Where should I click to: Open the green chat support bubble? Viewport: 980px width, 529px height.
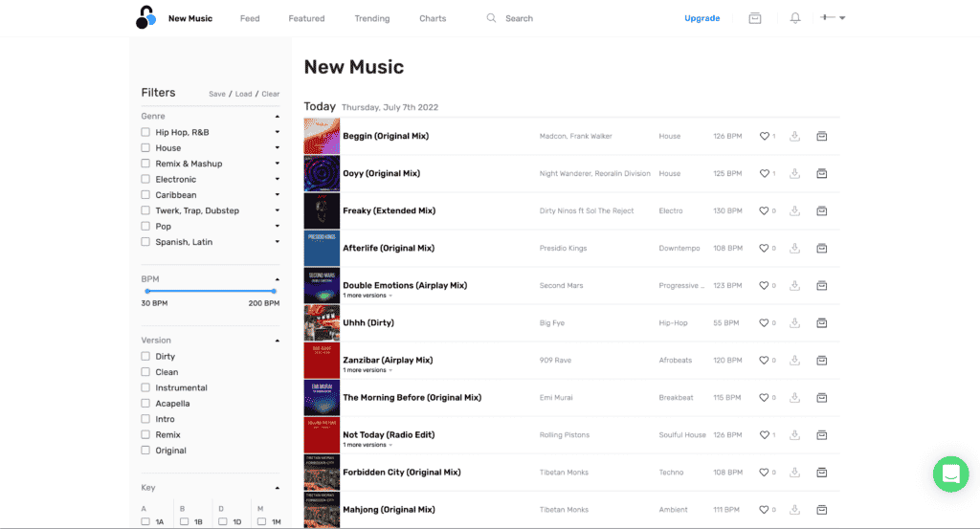click(950, 474)
